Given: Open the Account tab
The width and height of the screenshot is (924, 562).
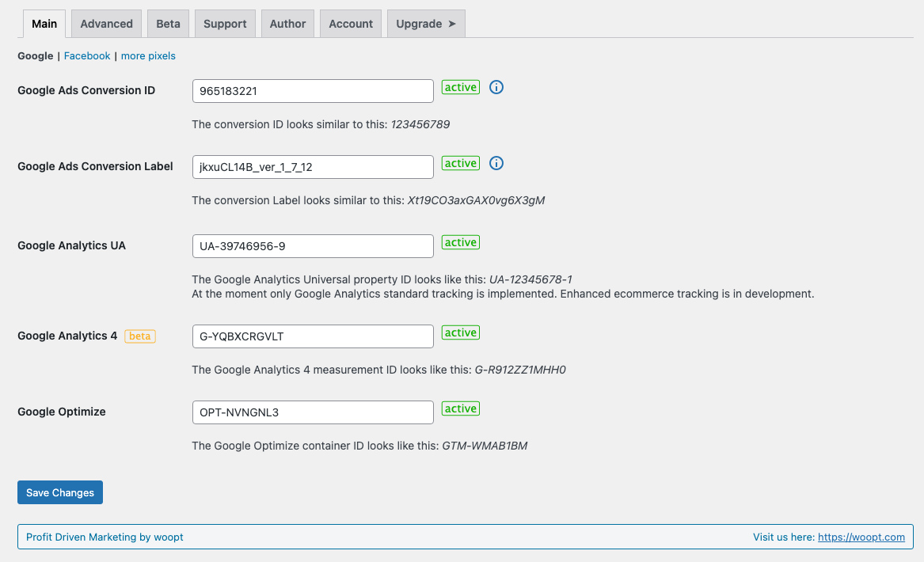Looking at the screenshot, I should [x=350, y=24].
